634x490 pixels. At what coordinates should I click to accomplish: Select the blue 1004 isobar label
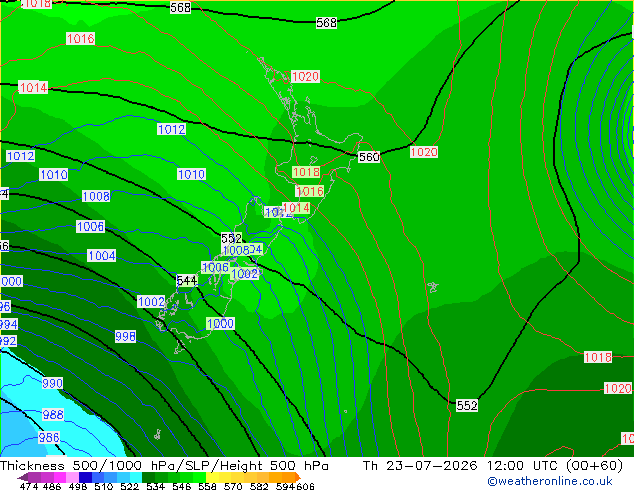[101, 256]
